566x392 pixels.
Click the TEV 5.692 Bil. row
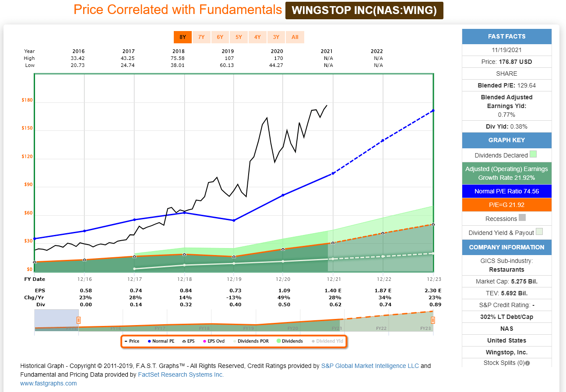(506, 293)
